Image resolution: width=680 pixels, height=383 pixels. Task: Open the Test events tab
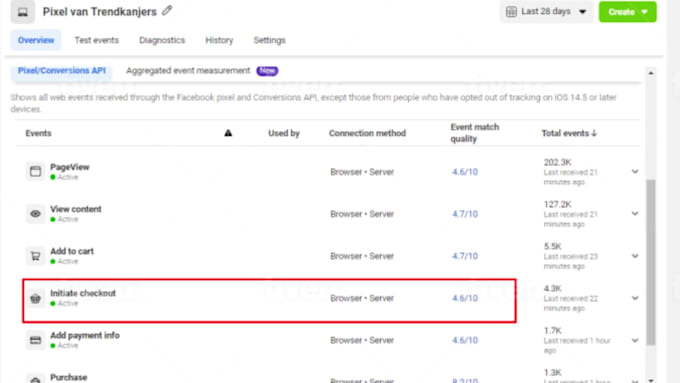96,40
